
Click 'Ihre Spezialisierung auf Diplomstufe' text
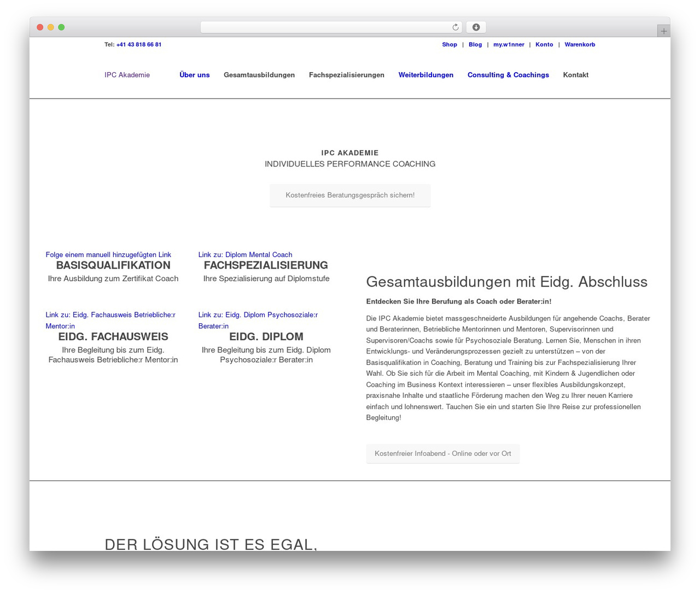tap(266, 278)
